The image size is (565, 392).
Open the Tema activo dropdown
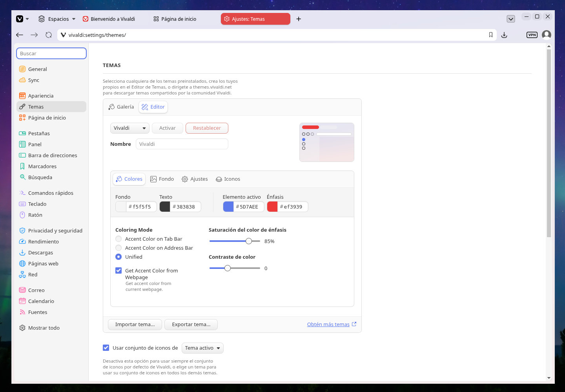click(x=202, y=348)
